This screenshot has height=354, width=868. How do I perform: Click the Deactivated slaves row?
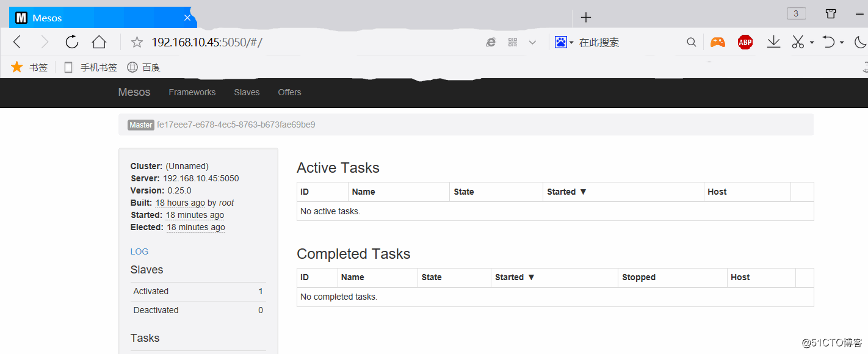coord(198,310)
